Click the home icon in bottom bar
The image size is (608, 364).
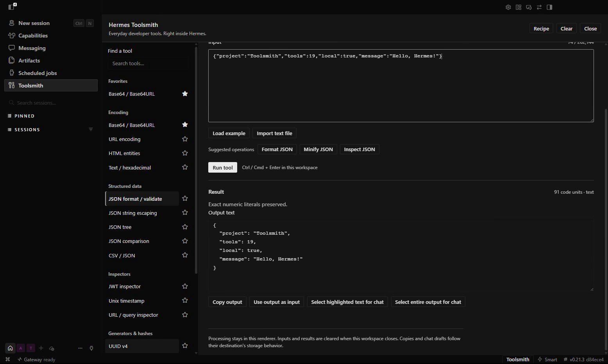(x=10, y=348)
